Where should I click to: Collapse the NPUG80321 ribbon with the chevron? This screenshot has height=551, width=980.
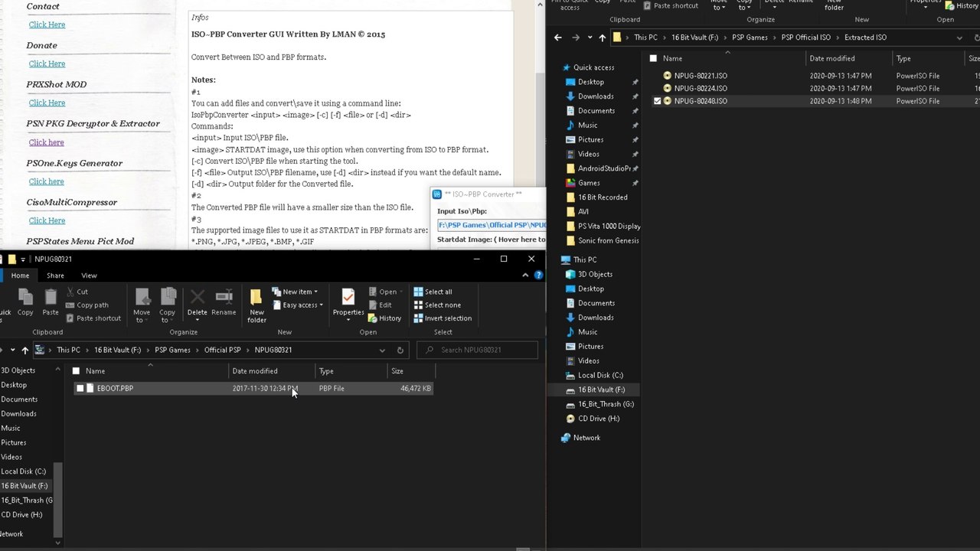(527, 275)
